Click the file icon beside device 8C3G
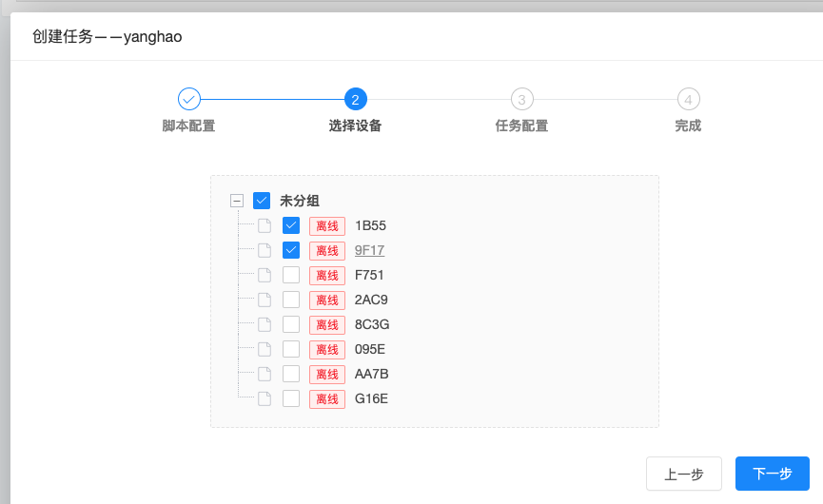 tap(265, 325)
